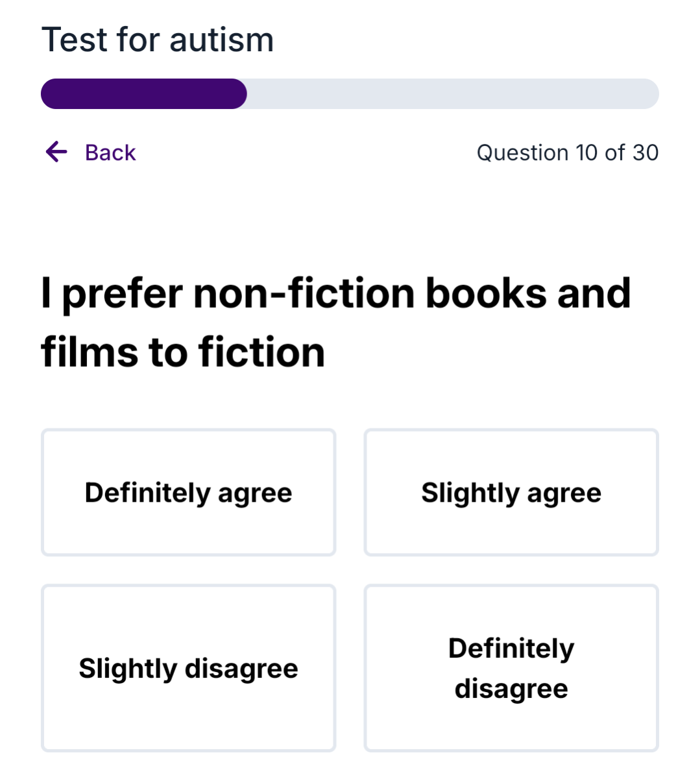Screen dimensions: 700x779
Task: Select the Definitely agree answer
Action: click(189, 492)
